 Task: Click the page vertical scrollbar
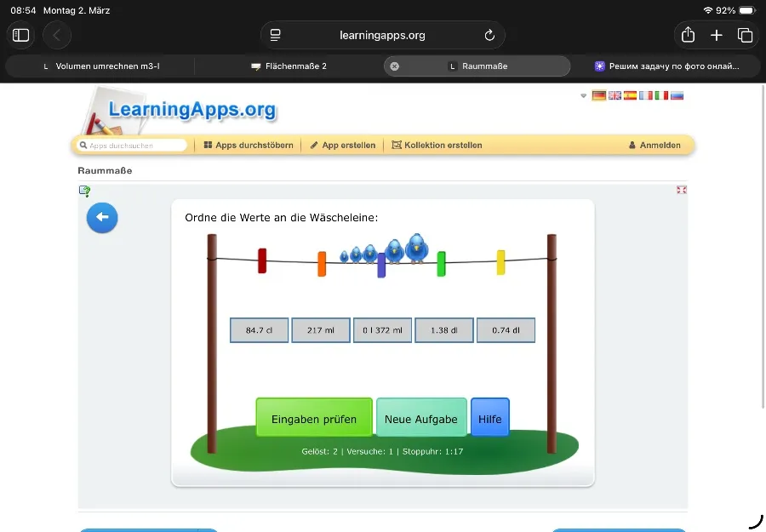click(x=763, y=247)
